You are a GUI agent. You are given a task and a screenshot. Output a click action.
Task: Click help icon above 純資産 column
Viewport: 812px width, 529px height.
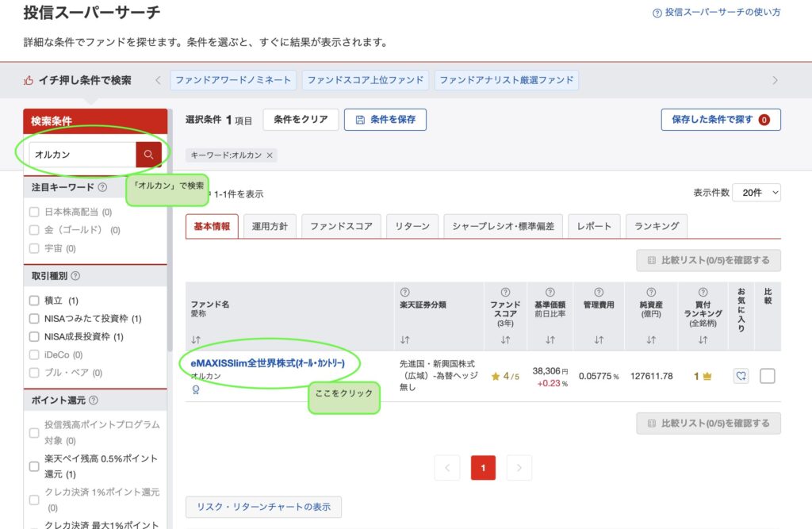point(651,292)
